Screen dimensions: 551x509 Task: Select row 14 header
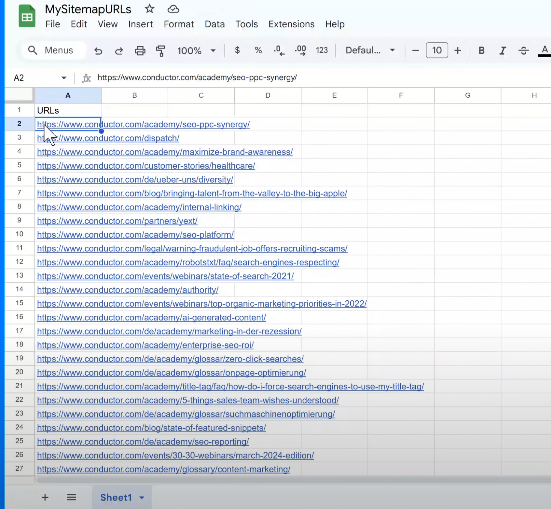[19, 289]
